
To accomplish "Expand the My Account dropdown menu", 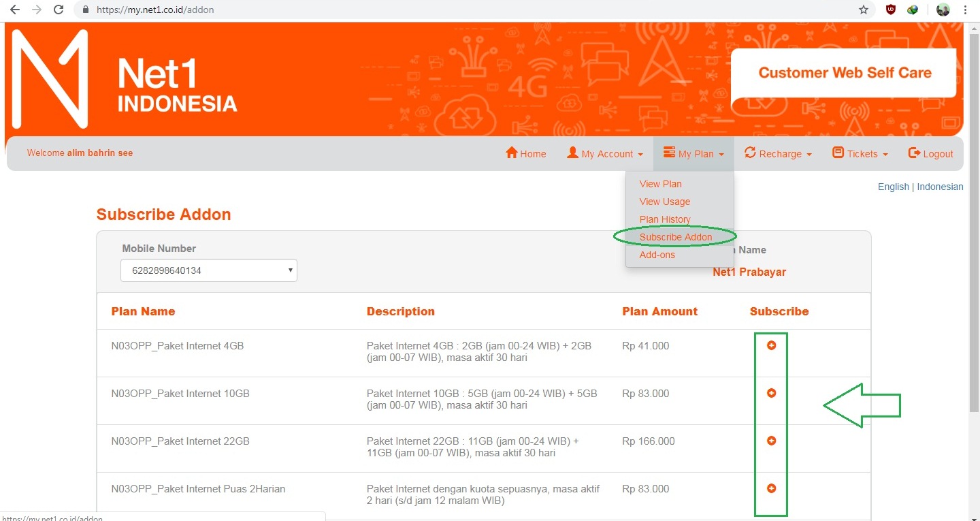I will (605, 153).
